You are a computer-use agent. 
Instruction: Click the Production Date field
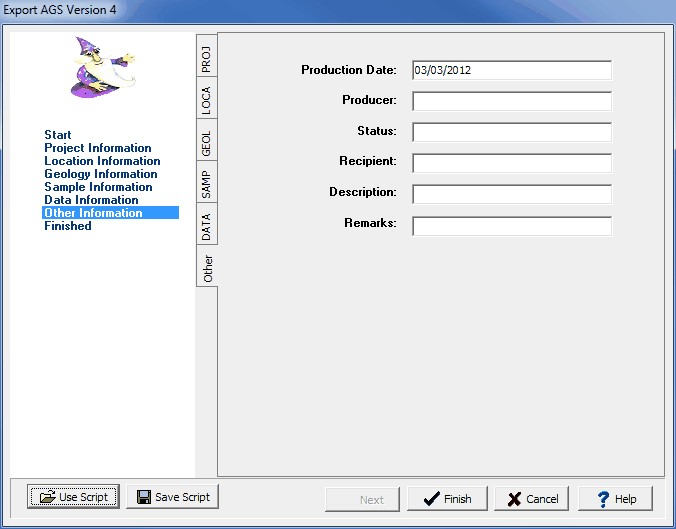pyautogui.click(x=511, y=70)
